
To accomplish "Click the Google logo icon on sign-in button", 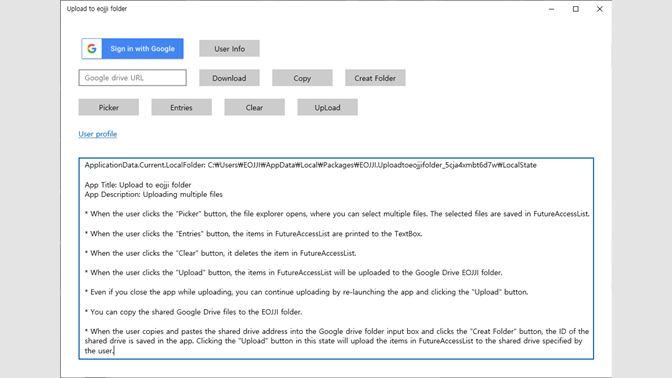I will click(x=92, y=49).
